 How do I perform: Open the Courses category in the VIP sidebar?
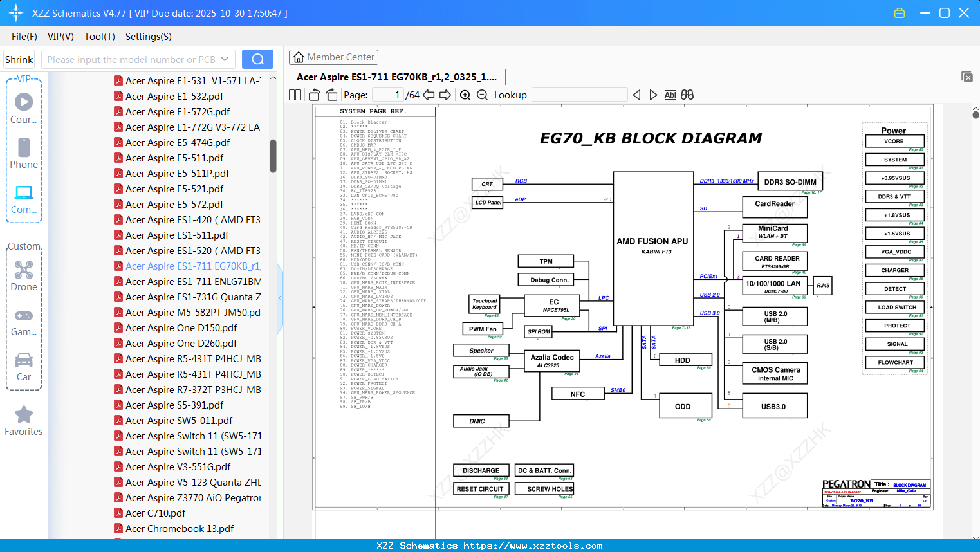point(24,108)
